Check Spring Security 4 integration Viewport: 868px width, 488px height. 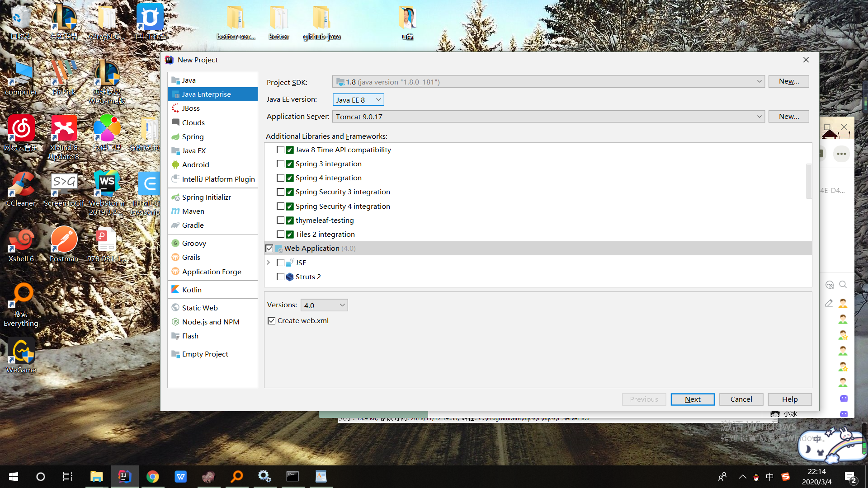coord(280,206)
